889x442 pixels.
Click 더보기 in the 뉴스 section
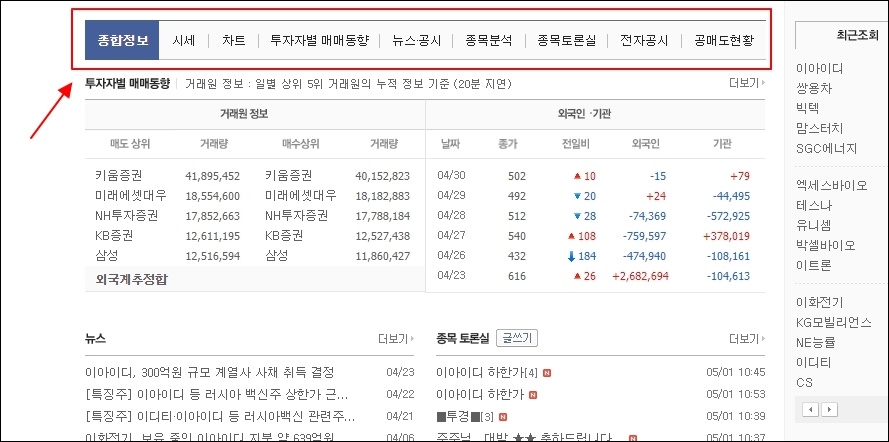click(396, 339)
